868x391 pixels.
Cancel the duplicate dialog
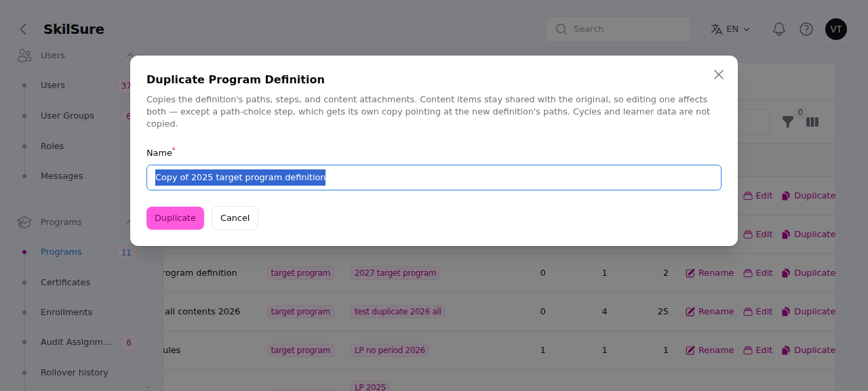[235, 218]
